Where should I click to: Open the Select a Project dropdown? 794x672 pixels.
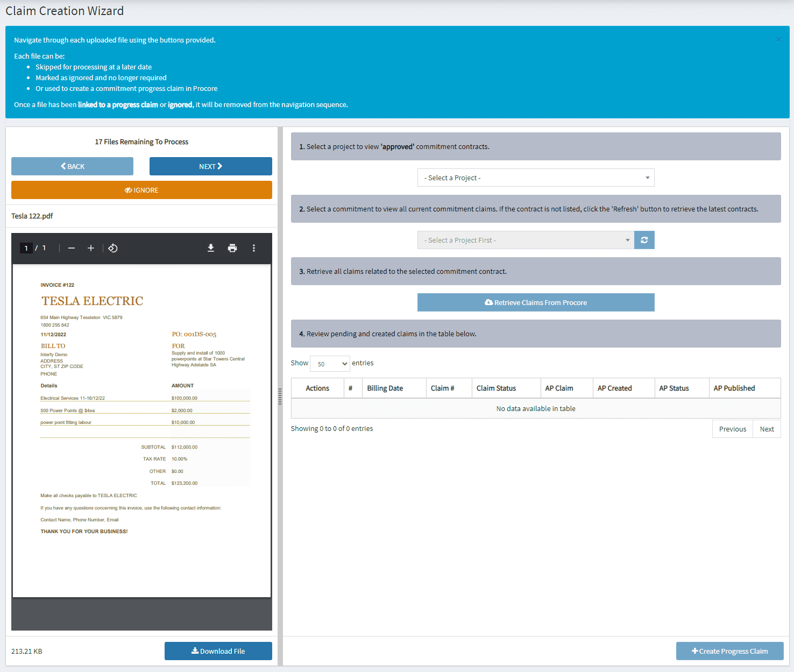point(536,178)
